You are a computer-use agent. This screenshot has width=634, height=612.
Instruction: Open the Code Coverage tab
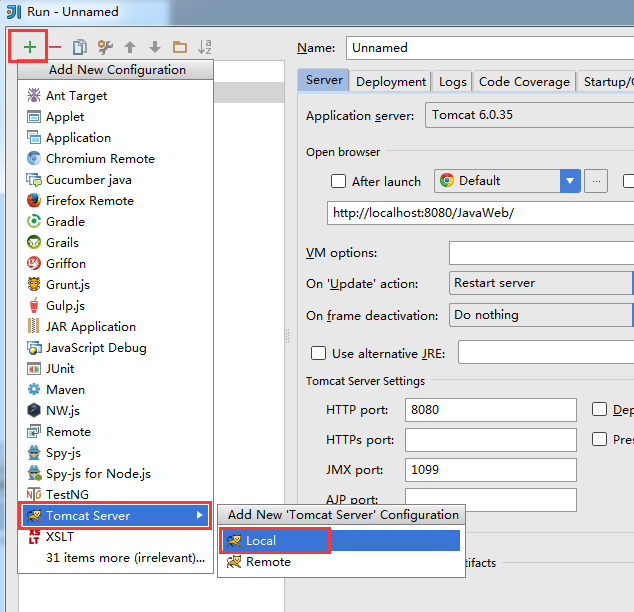click(524, 82)
